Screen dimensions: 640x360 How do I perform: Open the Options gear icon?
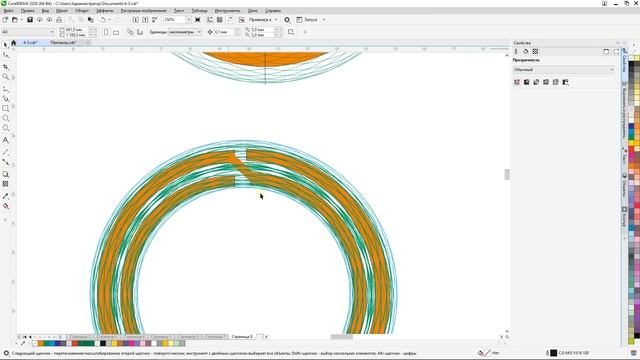pyautogui.click(x=287, y=20)
